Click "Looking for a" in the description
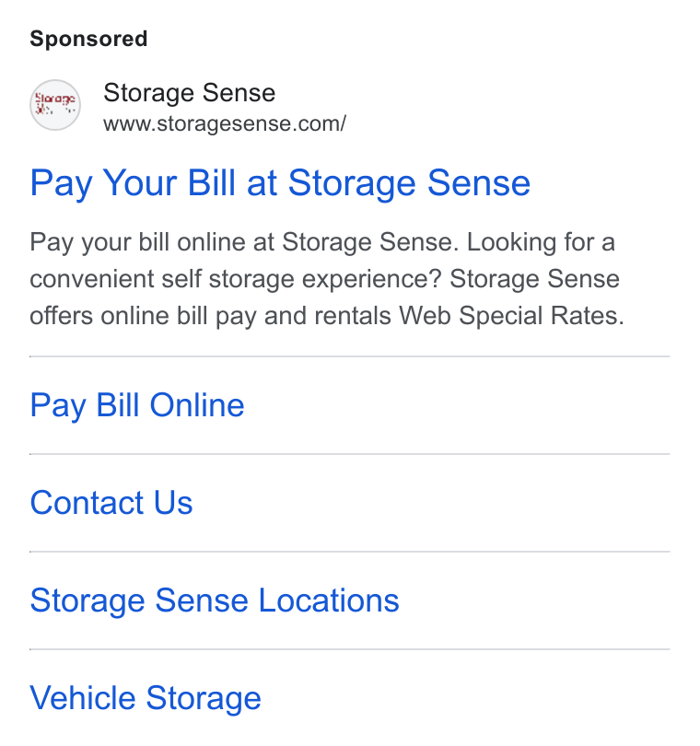Viewport: 700px width, 746px height. (x=541, y=242)
